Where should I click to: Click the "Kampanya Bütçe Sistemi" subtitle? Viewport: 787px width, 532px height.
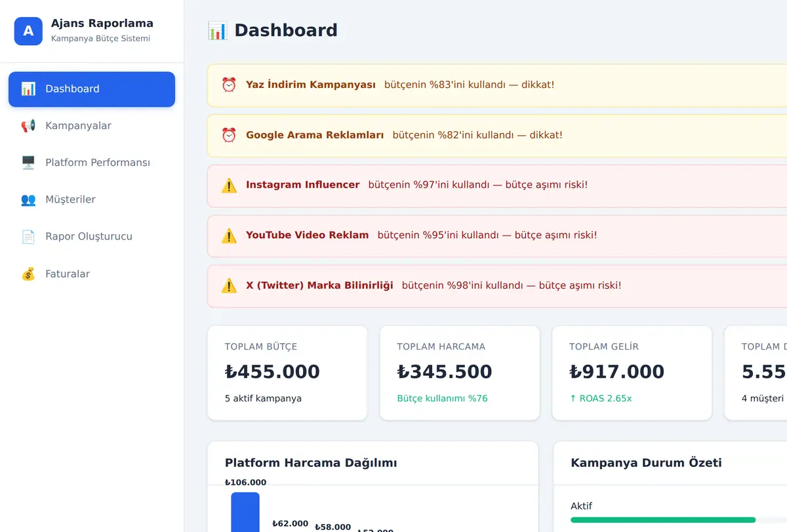click(100, 39)
